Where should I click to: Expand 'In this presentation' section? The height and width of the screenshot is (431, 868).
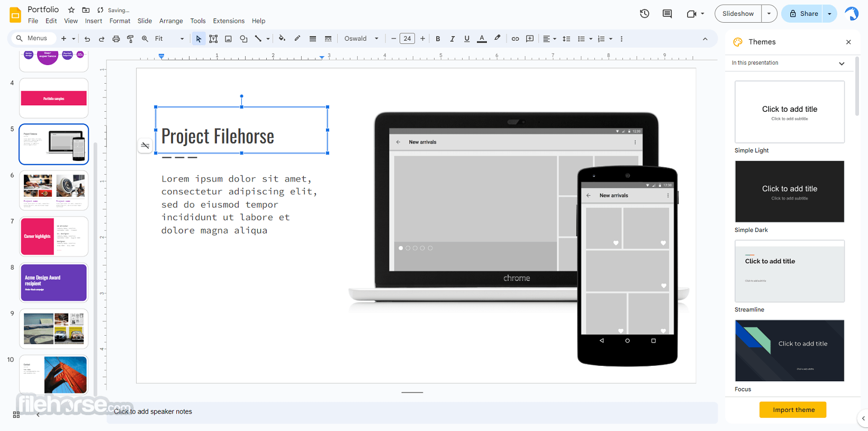(842, 64)
